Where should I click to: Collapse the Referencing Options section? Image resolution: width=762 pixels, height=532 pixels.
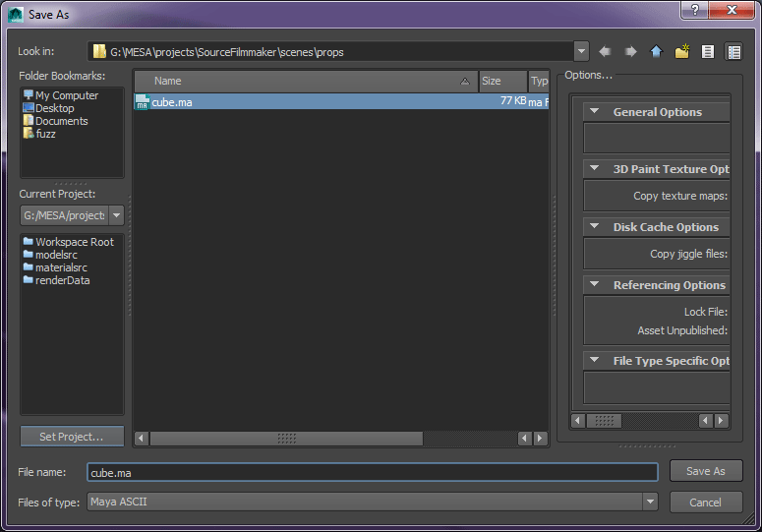pos(595,285)
